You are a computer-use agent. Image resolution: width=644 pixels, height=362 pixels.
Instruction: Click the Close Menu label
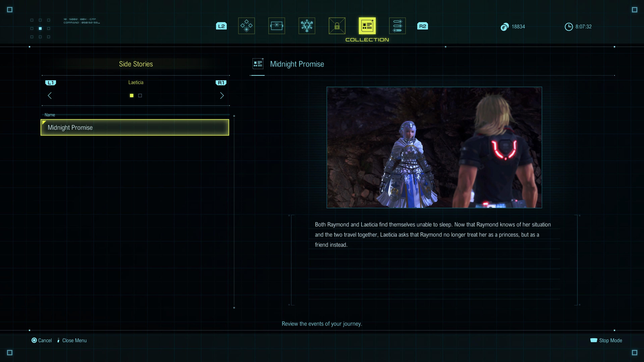click(74, 341)
